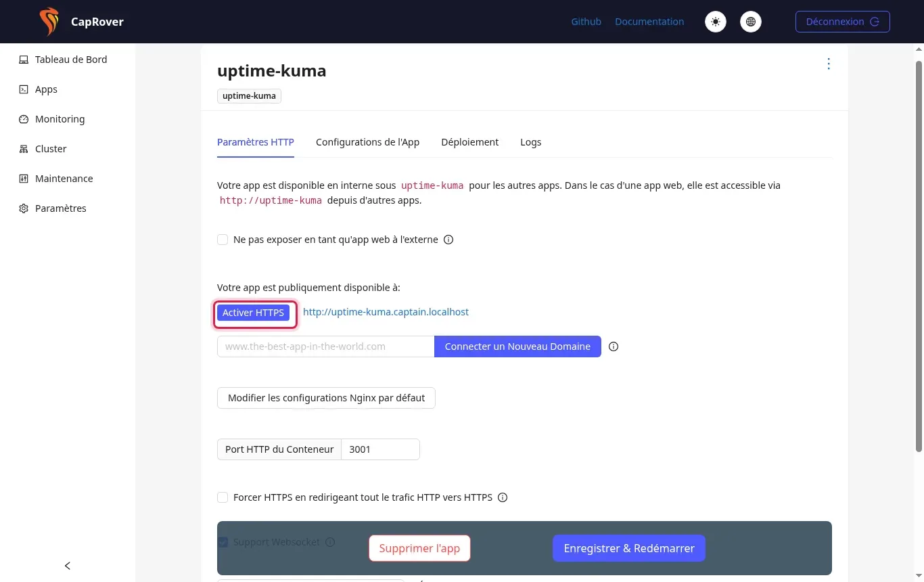Screen dimensions: 924x582
Task: Show info icon next to Support Websocket
Action: pos(330,542)
